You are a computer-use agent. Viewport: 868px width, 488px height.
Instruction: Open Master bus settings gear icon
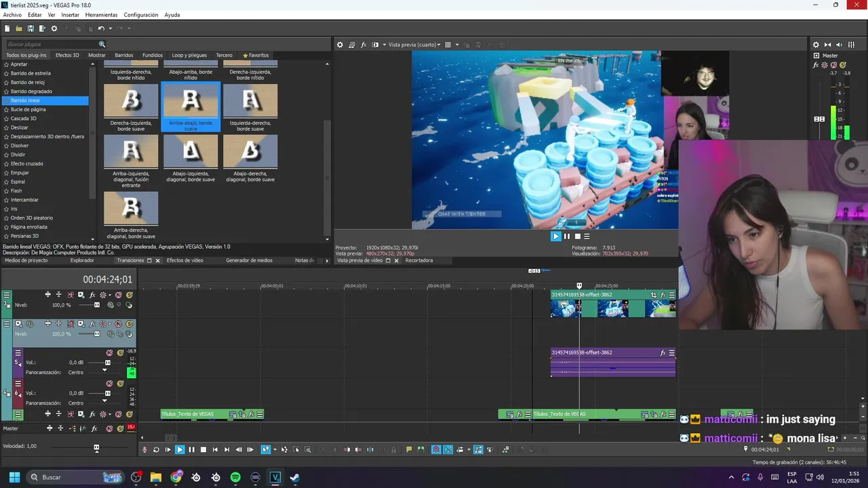click(816, 45)
